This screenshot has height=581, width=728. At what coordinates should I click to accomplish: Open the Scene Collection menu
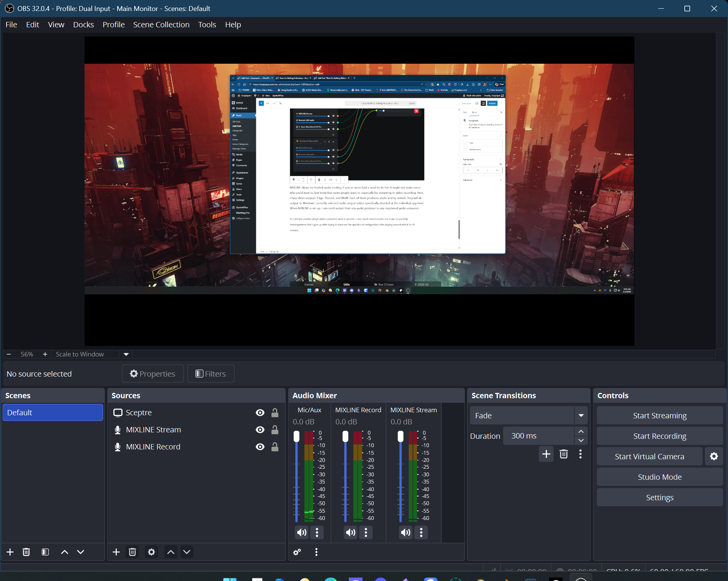(161, 25)
